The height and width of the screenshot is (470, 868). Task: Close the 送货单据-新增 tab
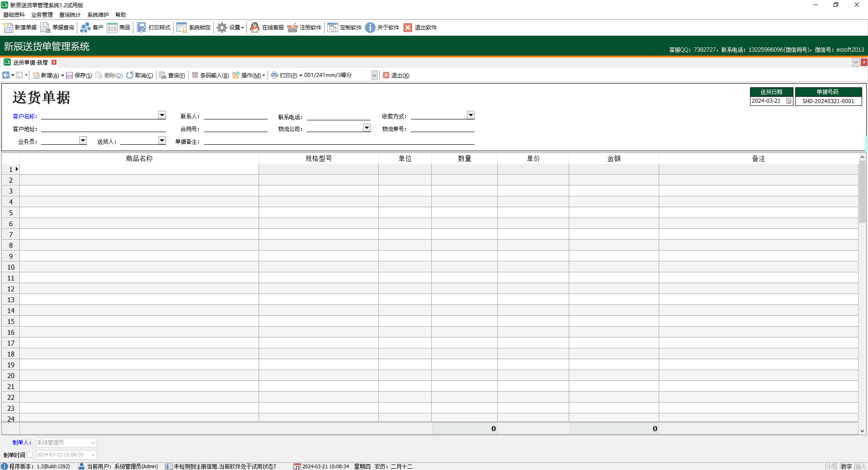pyautogui.click(x=54, y=62)
